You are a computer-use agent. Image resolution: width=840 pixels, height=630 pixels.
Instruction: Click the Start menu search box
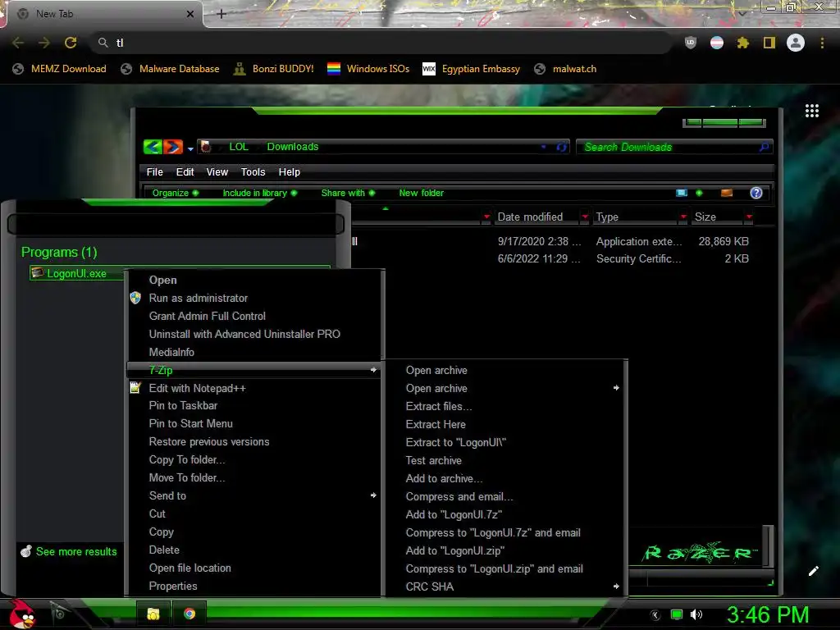point(176,224)
